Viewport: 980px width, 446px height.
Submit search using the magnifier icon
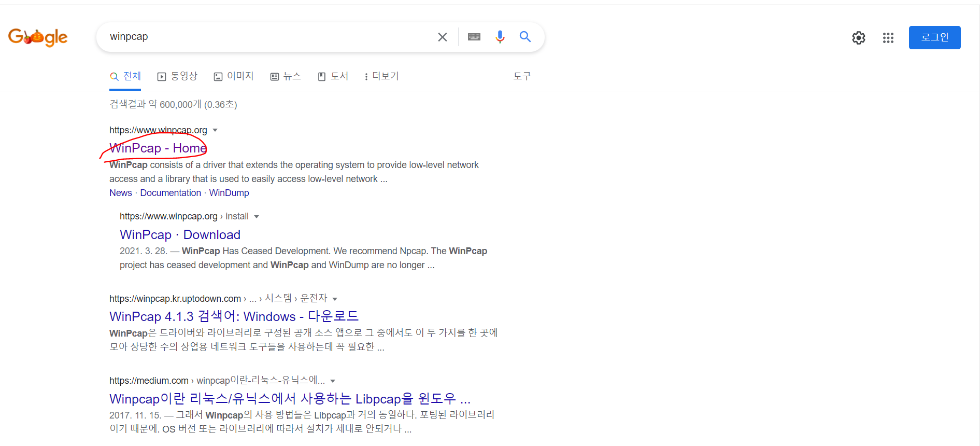[525, 37]
